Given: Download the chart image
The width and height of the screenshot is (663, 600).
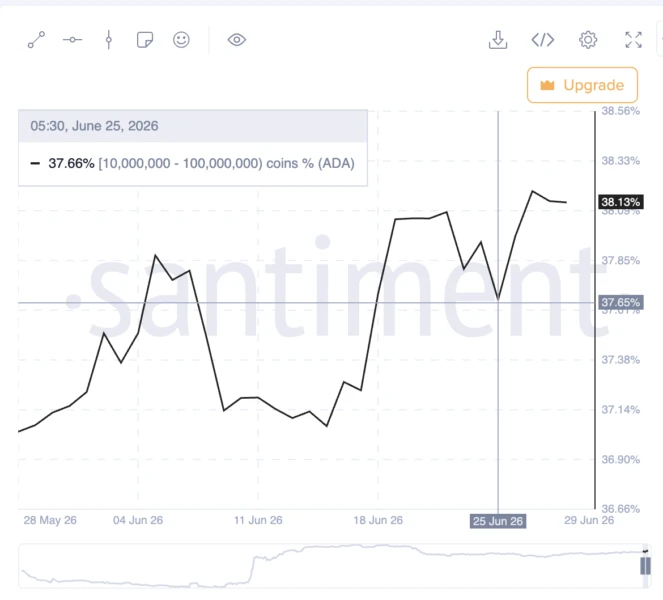Looking at the screenshot, I should pos(498,40).
